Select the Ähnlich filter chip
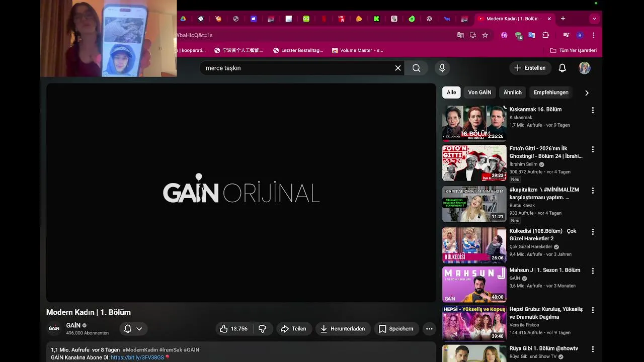This screenshot has height=362, width=644. pyautogui.click(x=513, y=93)
